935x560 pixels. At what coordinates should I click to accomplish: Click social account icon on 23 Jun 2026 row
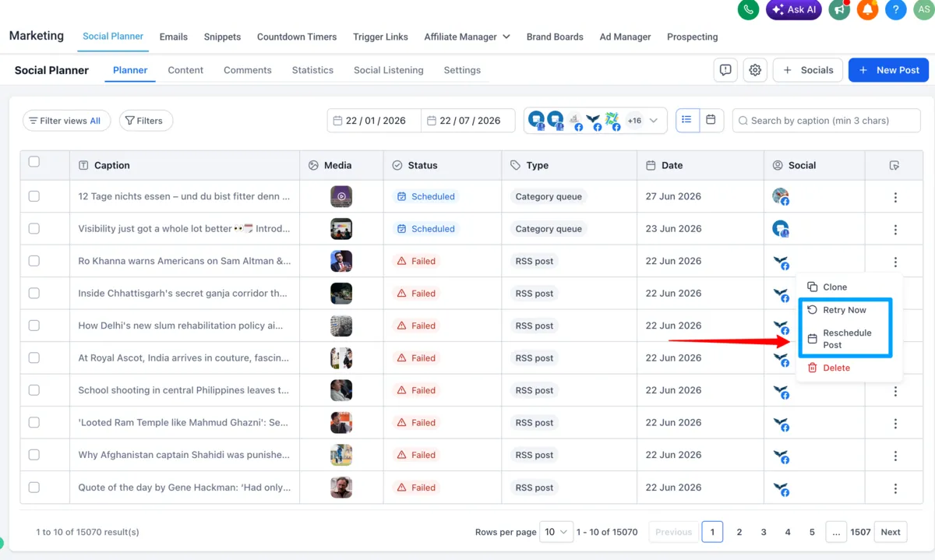781,229
